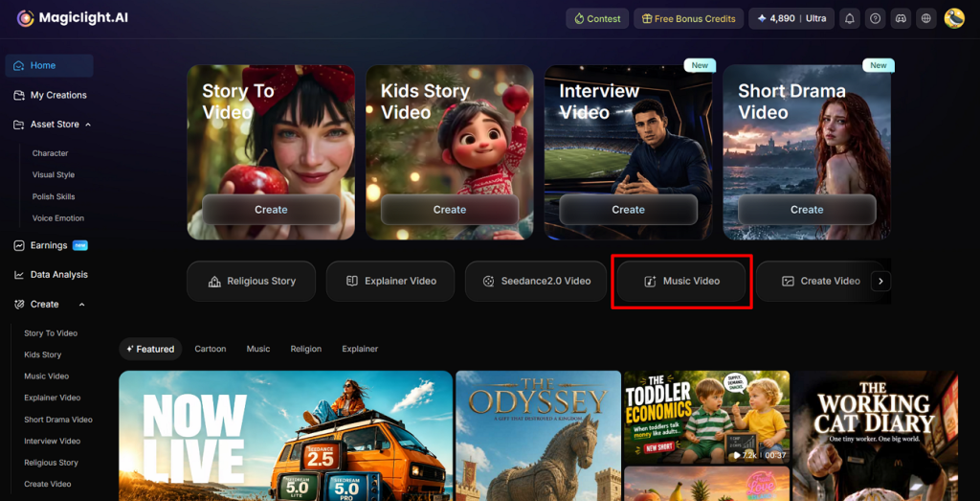Click the My Creations sidebar icon

[19, 95]
